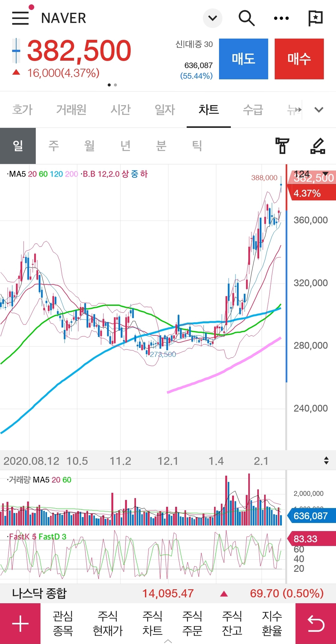Image resolution: width=336 pixels, height=644 pixels.
Task: Tap the search magnifier icon
Action: 246,18
